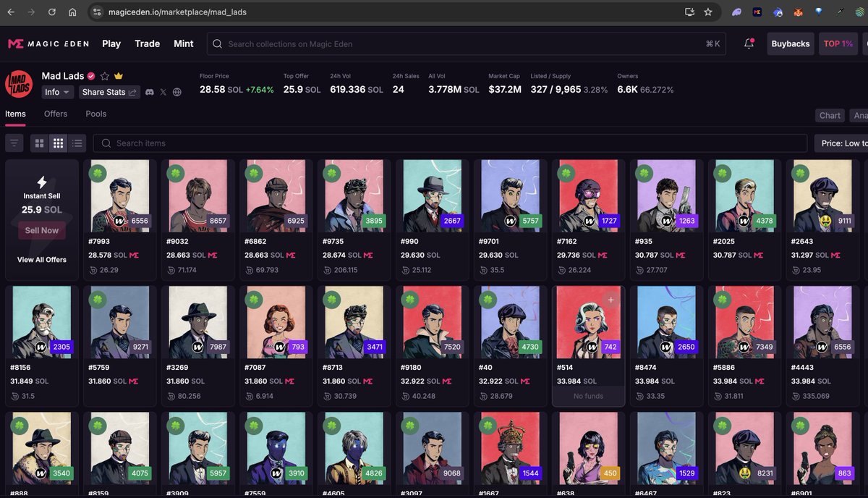Viewport: 868px width, 498px height.
Task: Go to the browser home page
Action: pyautogui.click(x=72, y=12)
